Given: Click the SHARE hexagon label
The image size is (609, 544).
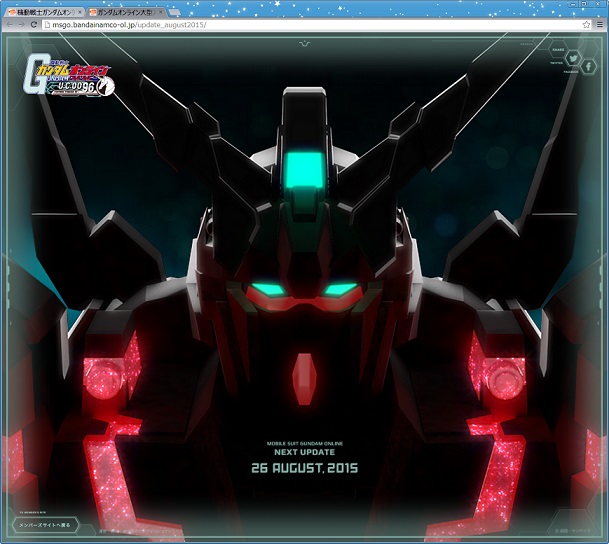Looking at the screenshot, I should pos(558,50).
